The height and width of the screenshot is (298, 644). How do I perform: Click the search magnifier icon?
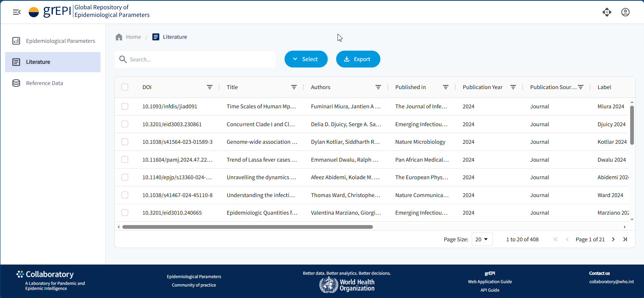coord(123,59)
